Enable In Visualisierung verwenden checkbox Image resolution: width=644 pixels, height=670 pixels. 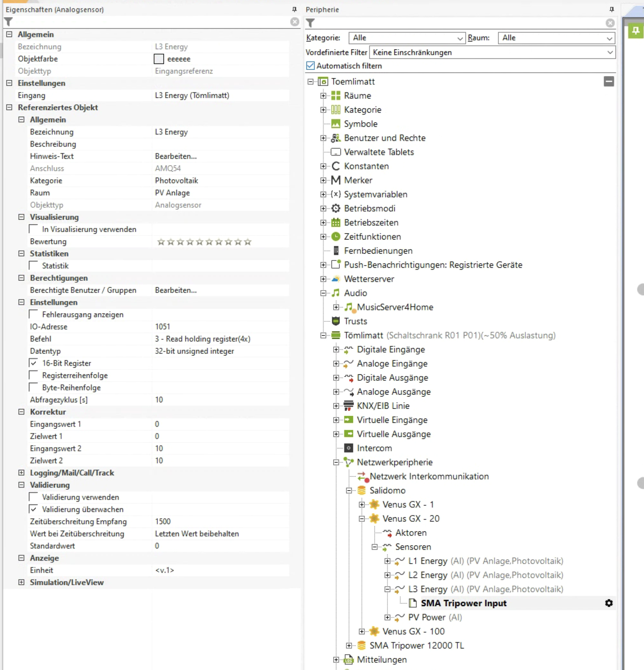(34, 229)
